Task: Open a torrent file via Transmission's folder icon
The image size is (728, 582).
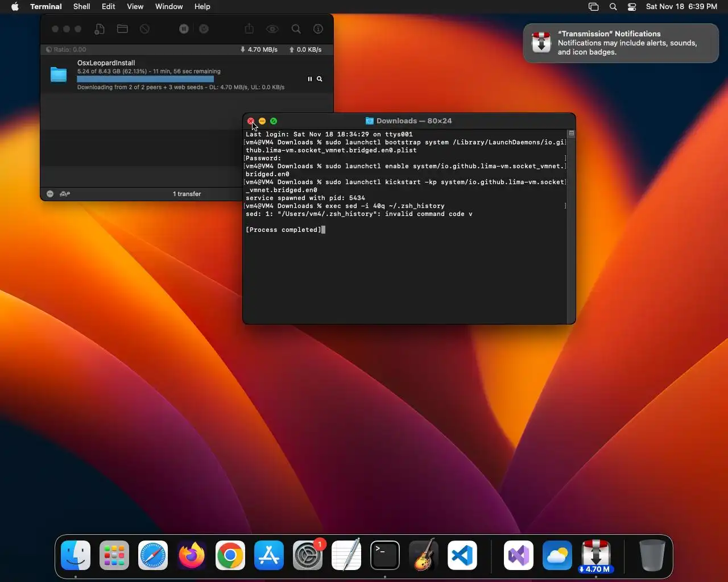Action: point(122,29)
